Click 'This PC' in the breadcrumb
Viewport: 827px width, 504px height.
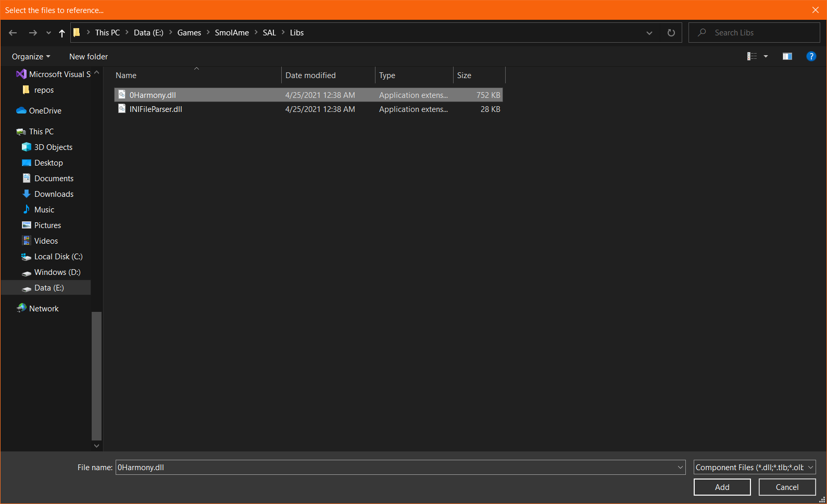(107, 32)
